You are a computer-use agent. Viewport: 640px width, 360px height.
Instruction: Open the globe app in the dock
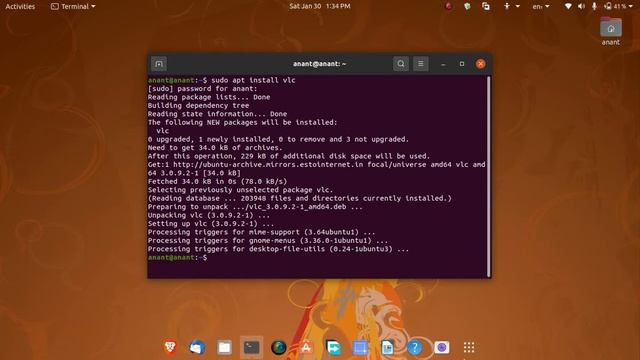(x=279, y=347)
